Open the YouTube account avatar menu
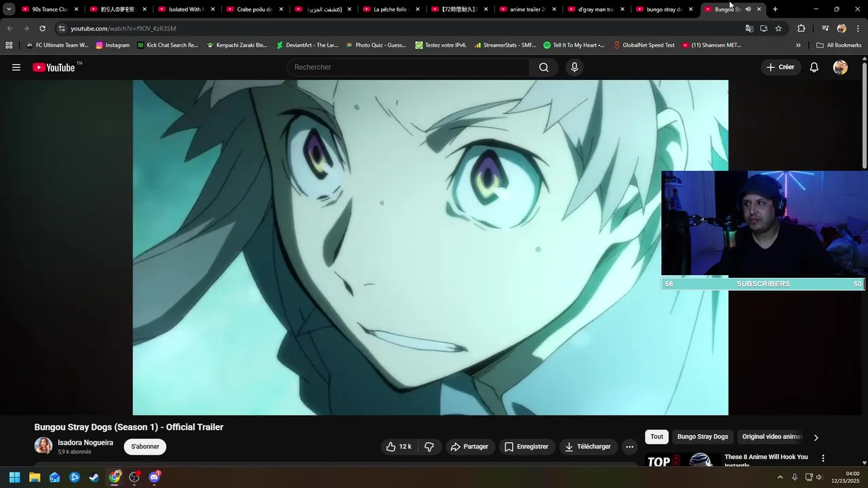This screenshot has width=868, height=488. (x=840, y=67)
